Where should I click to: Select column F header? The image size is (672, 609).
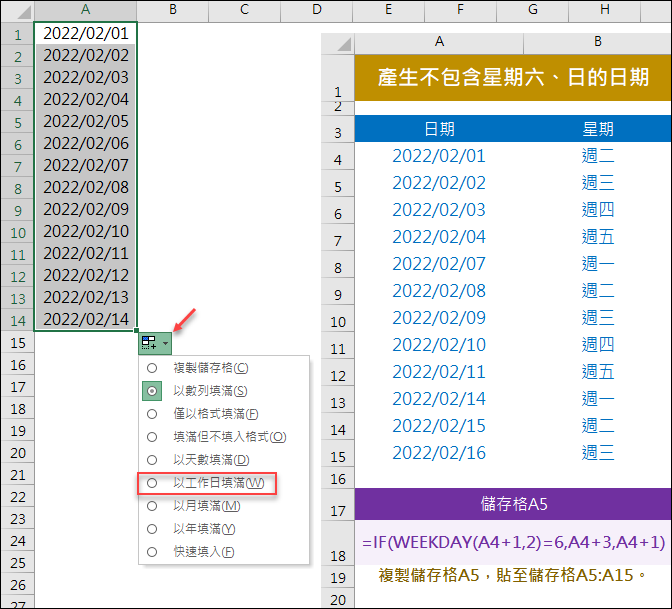point(460,10)
